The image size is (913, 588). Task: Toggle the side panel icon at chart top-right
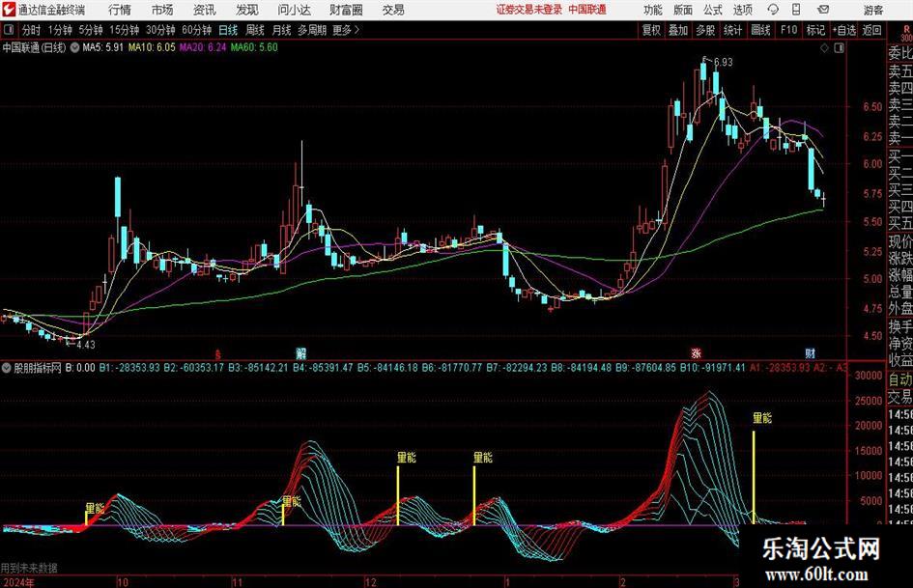pyautogui.click(x=839, y=48)
